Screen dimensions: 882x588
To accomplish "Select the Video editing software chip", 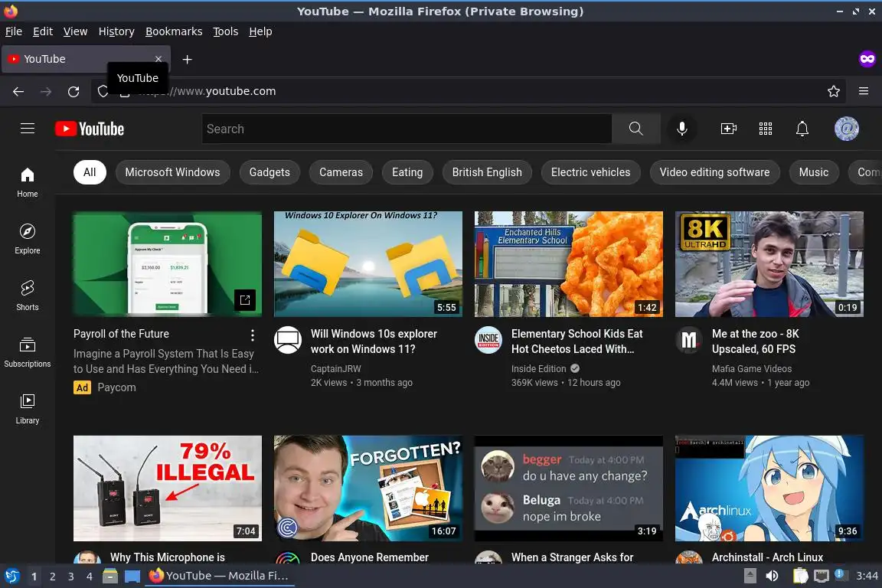I will pyautogui.click(x=714, y=172).
